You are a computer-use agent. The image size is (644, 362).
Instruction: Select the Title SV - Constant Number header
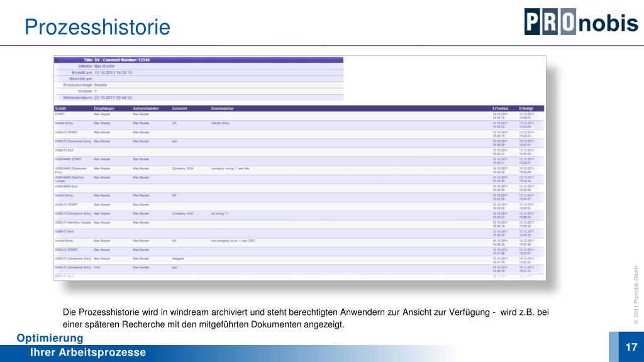click(199, 60)
